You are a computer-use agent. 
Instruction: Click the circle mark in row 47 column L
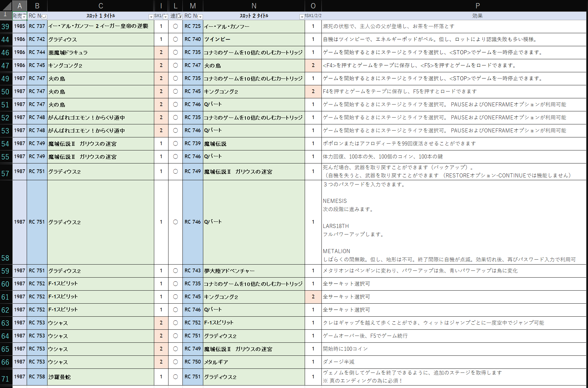[x=175, y=65]
